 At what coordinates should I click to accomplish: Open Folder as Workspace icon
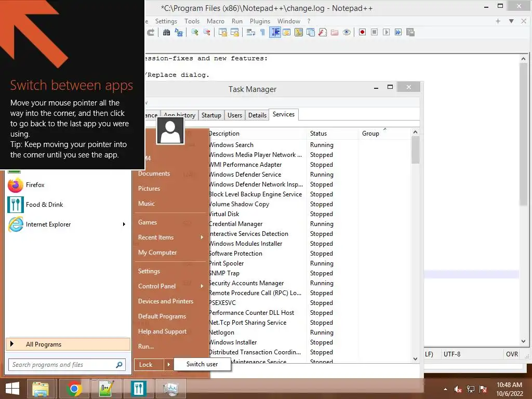[x=335, y=32]
